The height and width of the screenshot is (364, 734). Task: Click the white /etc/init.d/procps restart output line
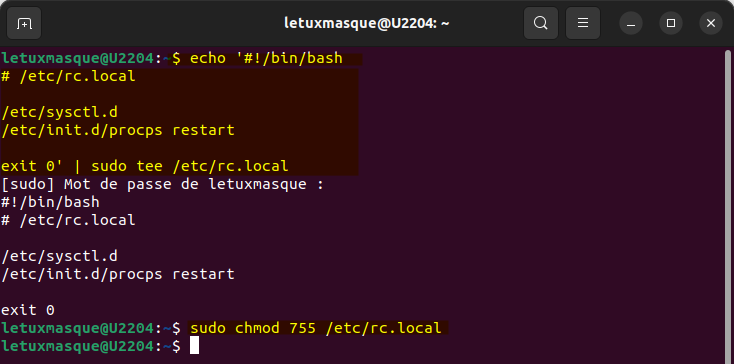(x=117, y=274)
